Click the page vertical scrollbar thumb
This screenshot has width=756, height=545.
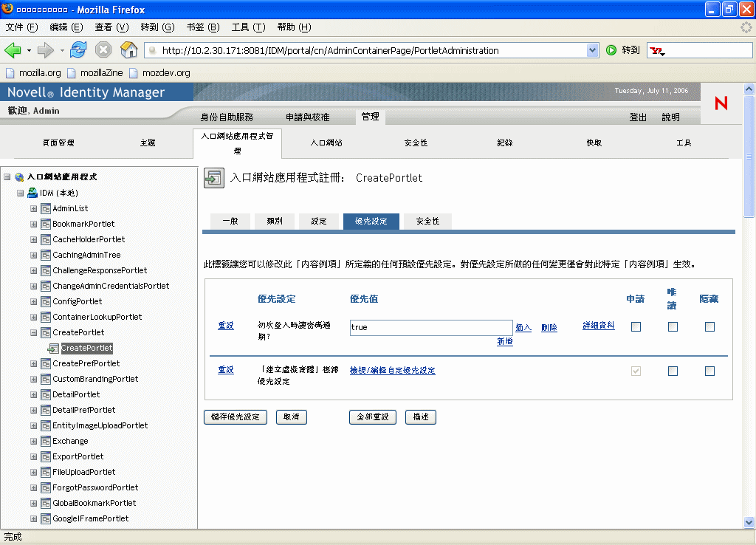pos(749,157)
